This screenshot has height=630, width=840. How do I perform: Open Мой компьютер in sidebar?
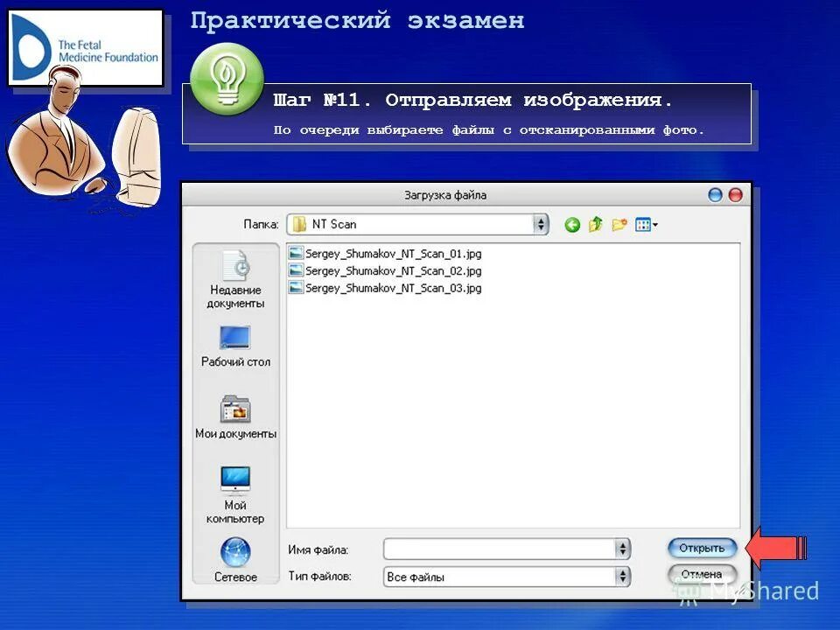point(235,495)
